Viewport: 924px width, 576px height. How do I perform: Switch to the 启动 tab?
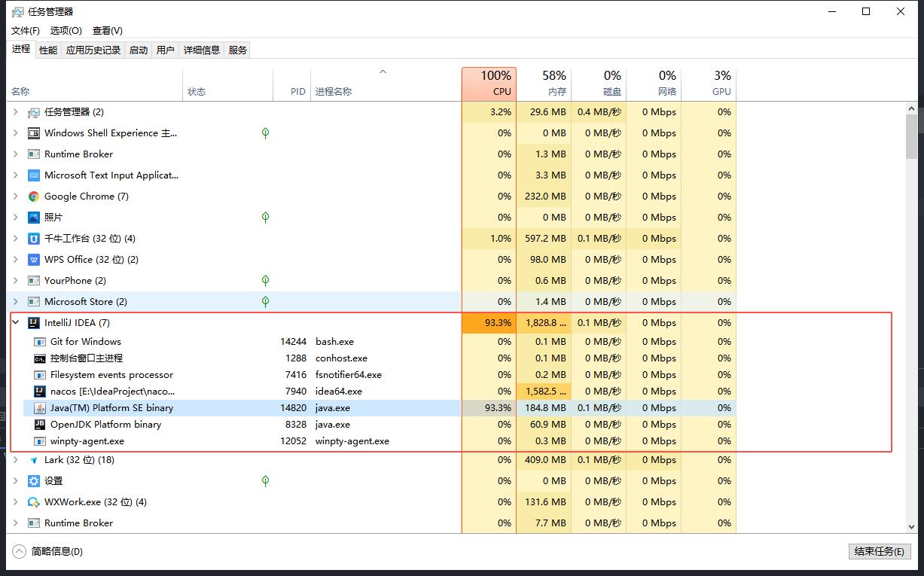[x=139, y=50]
